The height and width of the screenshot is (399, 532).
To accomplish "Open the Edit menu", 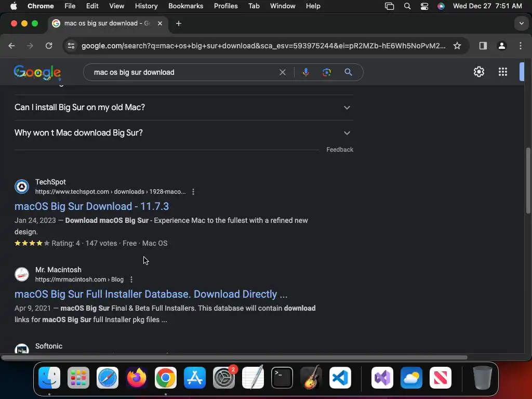I will coord(92,6).
